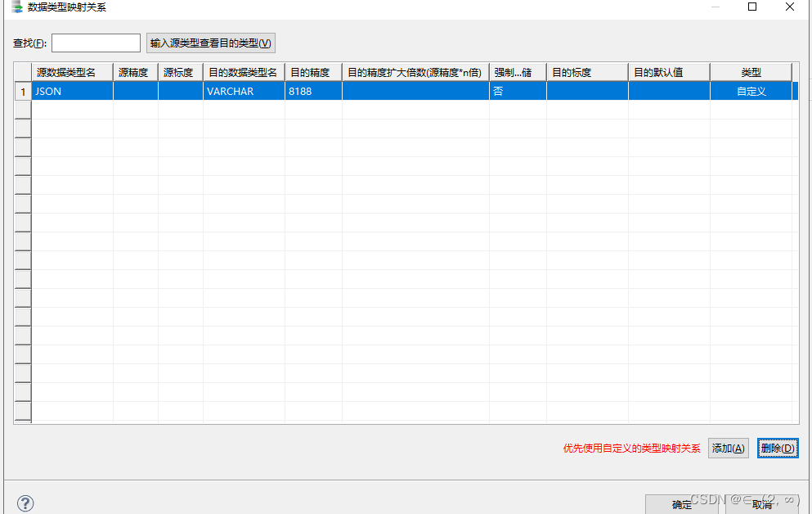Select the VARCHAR destination type cell
Image resolution: width=812 pixels, height=514 pixels.
244,91
